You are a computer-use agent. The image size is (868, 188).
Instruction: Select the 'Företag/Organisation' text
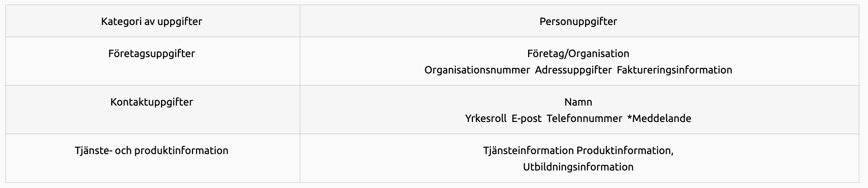pos(578,53)
